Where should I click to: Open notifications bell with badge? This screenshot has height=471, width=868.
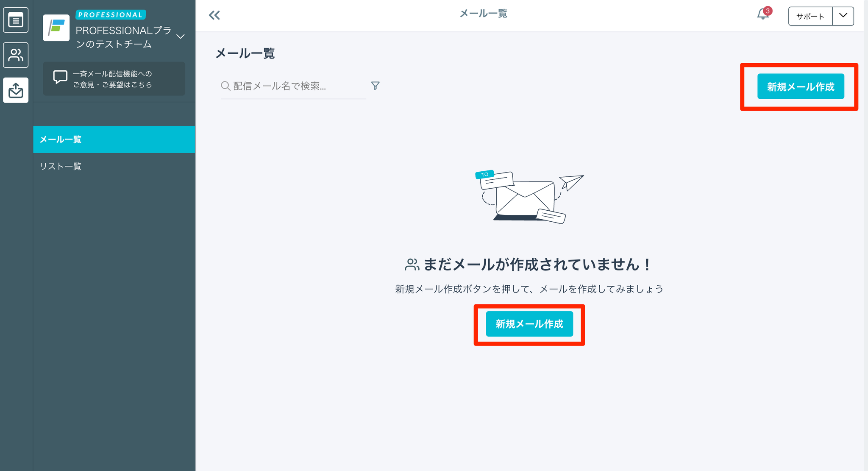point(763,15)
